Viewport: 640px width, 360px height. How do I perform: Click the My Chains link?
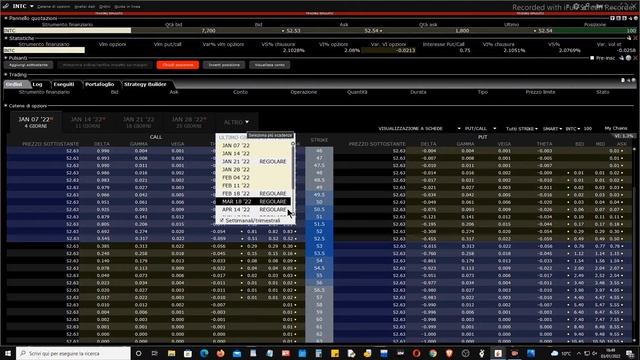616,128
